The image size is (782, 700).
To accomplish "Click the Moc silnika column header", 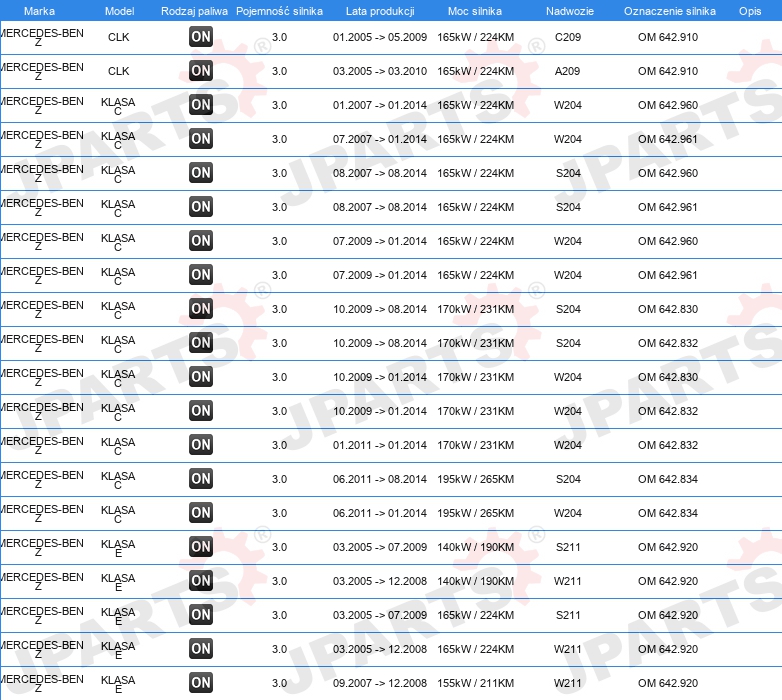I will click(475, 11).
